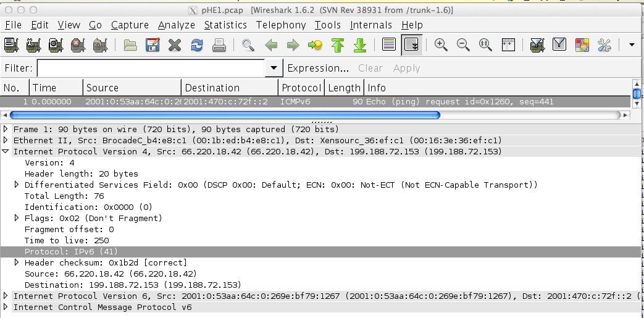Reload this capture file icon
The image size is (644, 318).
pos(197,45)
